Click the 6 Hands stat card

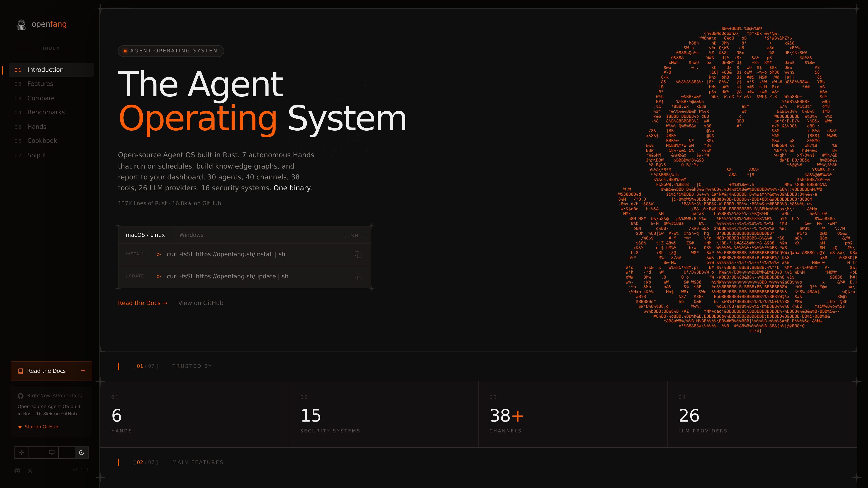(194, 415)
